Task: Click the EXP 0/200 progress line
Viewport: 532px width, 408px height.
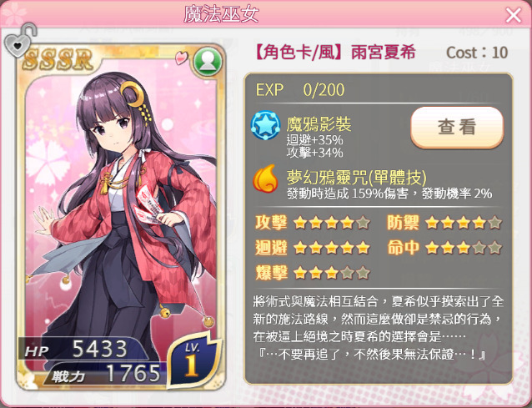Action: (x=300, y=90)
